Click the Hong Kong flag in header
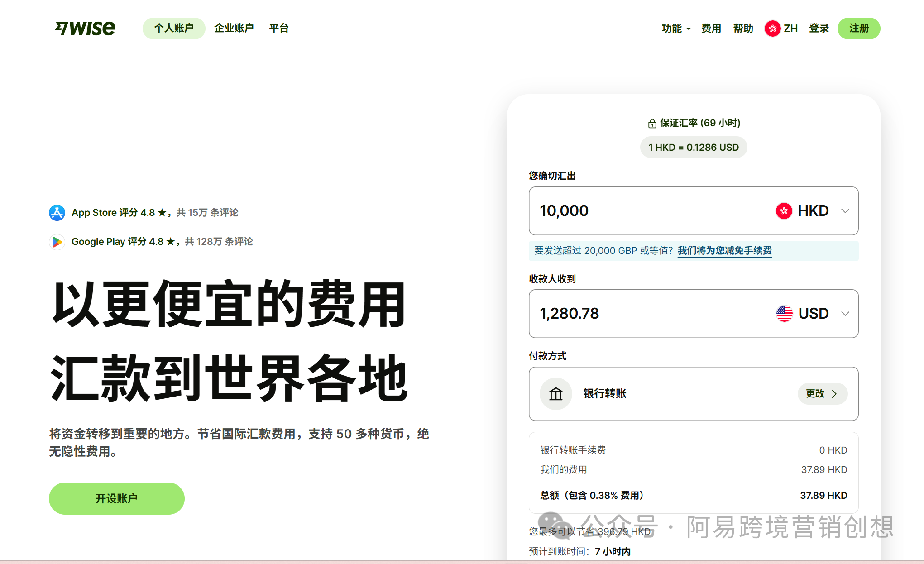Screen dimensions: 924x564 click(772, 29)
